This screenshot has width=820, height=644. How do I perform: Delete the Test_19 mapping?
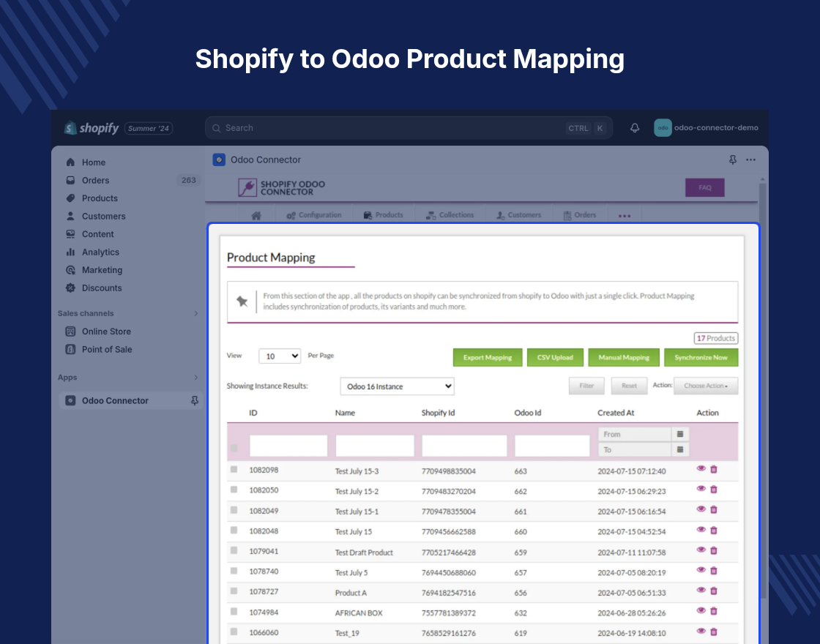point(714,632)
